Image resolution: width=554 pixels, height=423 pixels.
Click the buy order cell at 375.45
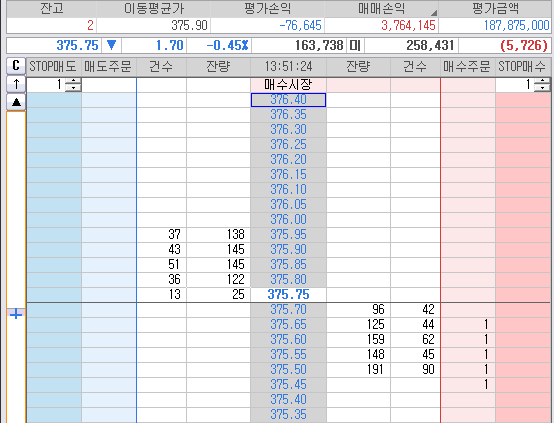click(468, 385)
